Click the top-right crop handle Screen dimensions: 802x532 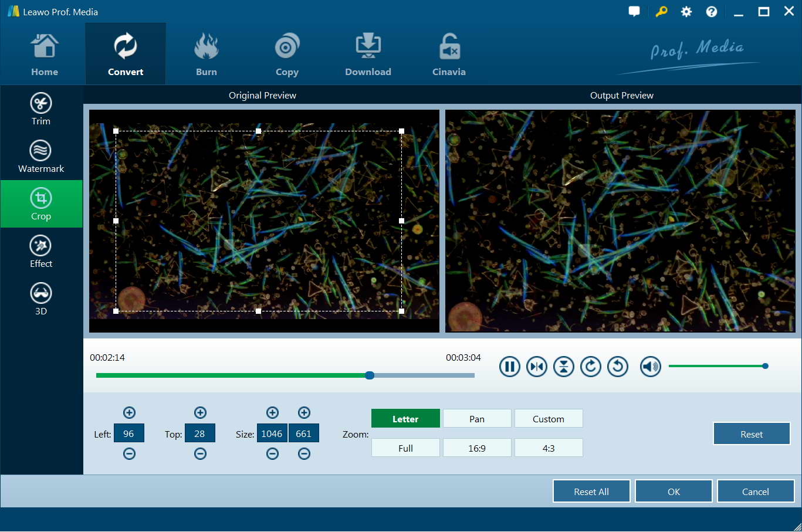(401, 131)
